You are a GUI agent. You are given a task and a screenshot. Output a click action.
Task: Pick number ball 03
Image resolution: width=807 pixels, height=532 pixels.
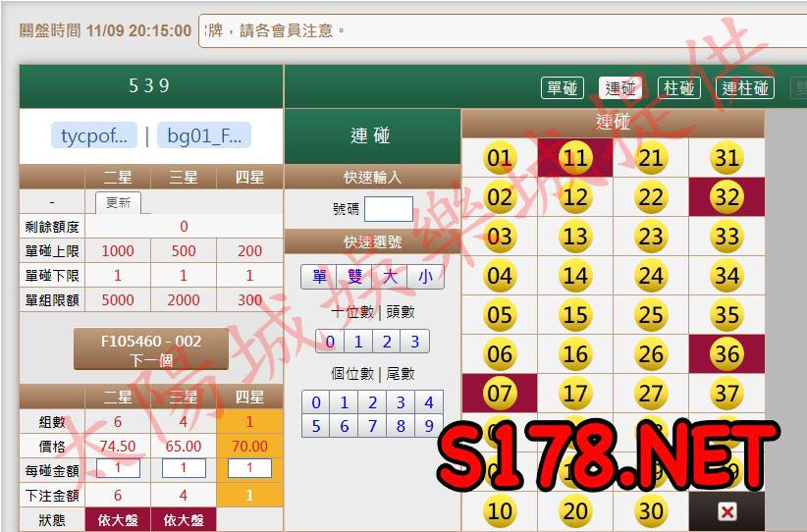[500, 237]
